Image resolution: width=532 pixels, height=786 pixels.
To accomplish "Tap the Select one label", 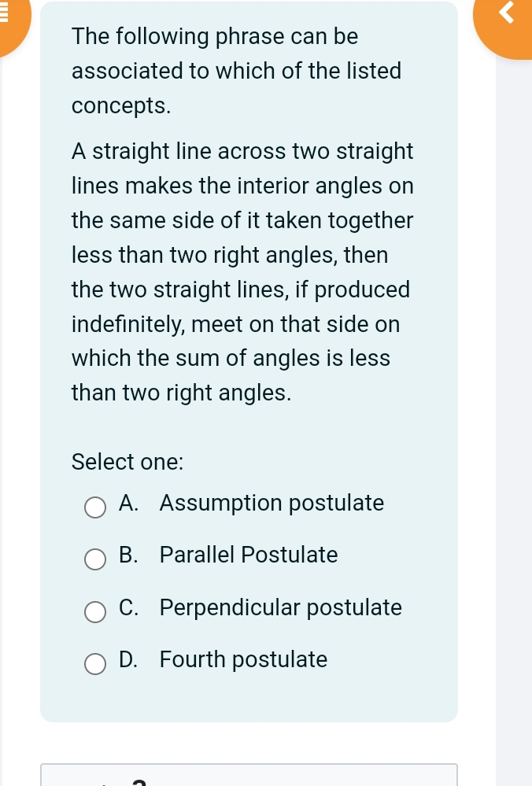I will point(127,462).
